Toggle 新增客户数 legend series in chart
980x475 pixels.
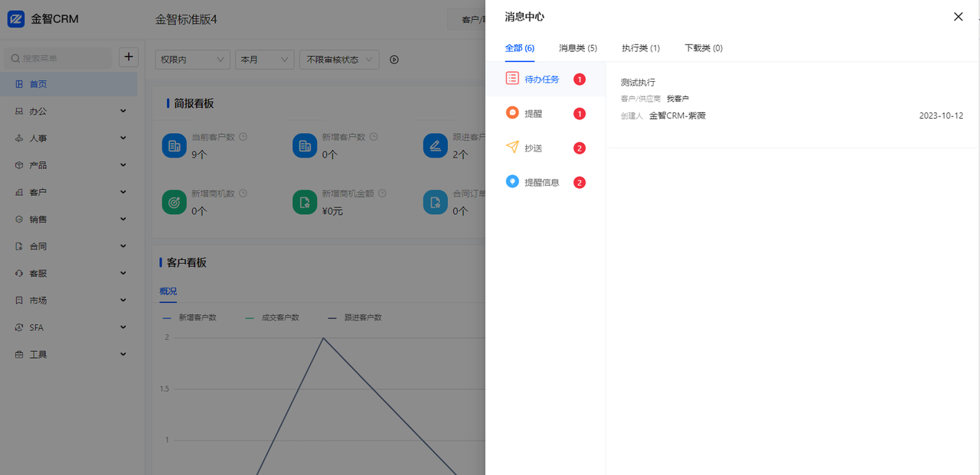pos(189,317)
